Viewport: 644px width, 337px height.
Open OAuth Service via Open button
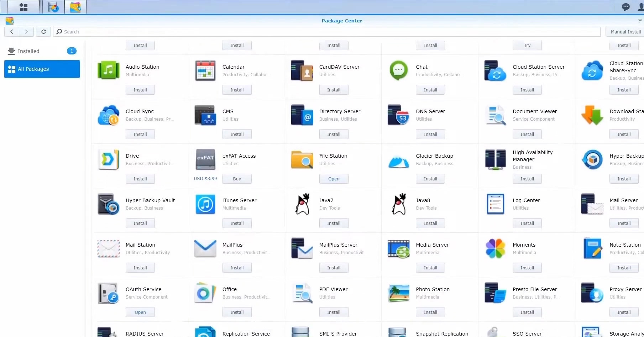coord(140,312)
